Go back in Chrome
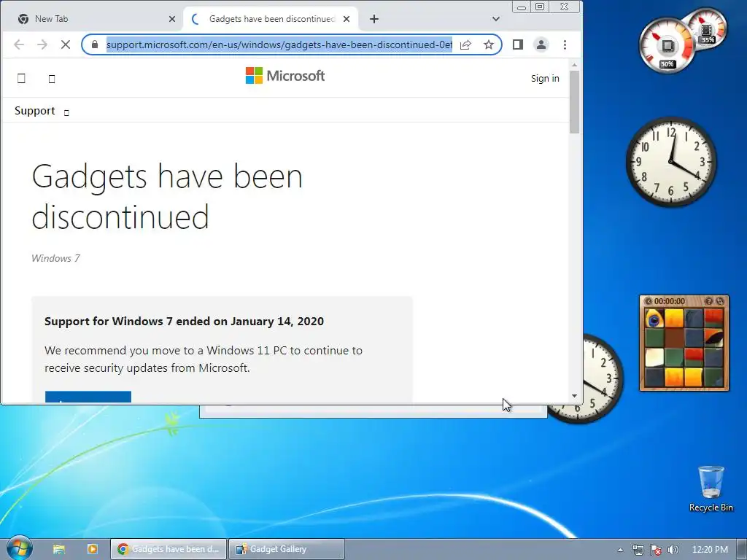This screenshot has width=747, height=560. coord(19,44)
